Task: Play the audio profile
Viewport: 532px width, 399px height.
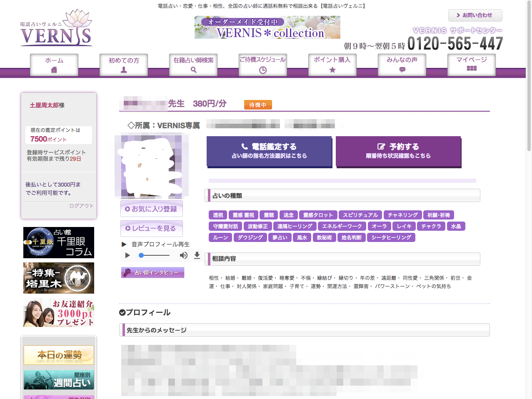Action: [x=127, y=255]
